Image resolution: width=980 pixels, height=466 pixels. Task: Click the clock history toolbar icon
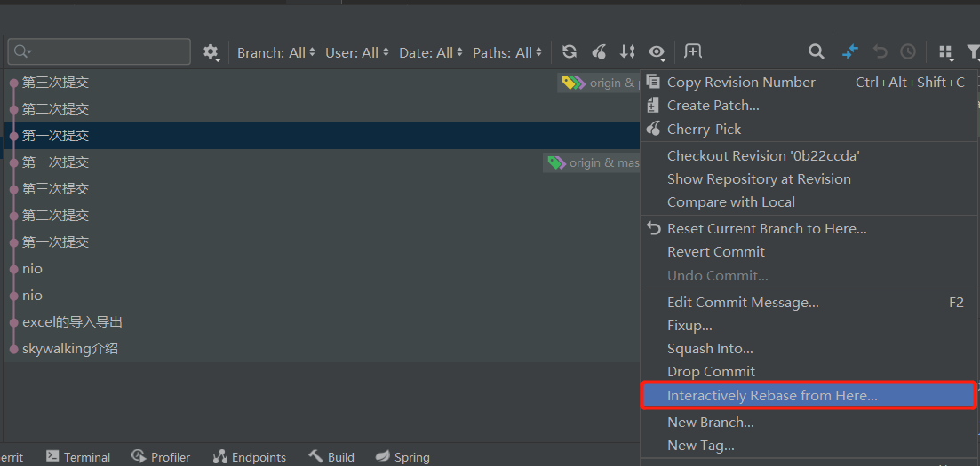pyautogui.click(x=907, y=51)
